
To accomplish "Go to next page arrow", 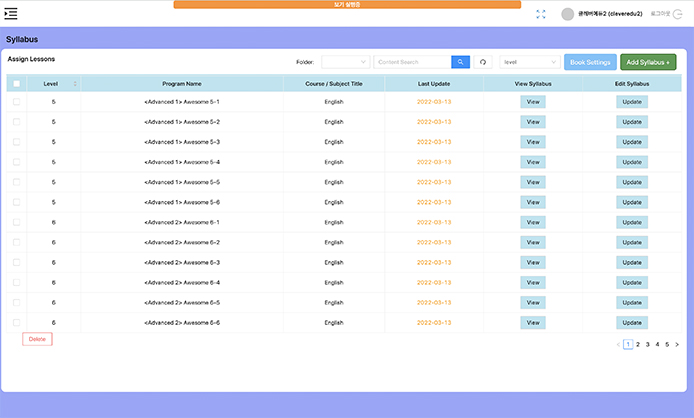I will [x=677, y=344].
